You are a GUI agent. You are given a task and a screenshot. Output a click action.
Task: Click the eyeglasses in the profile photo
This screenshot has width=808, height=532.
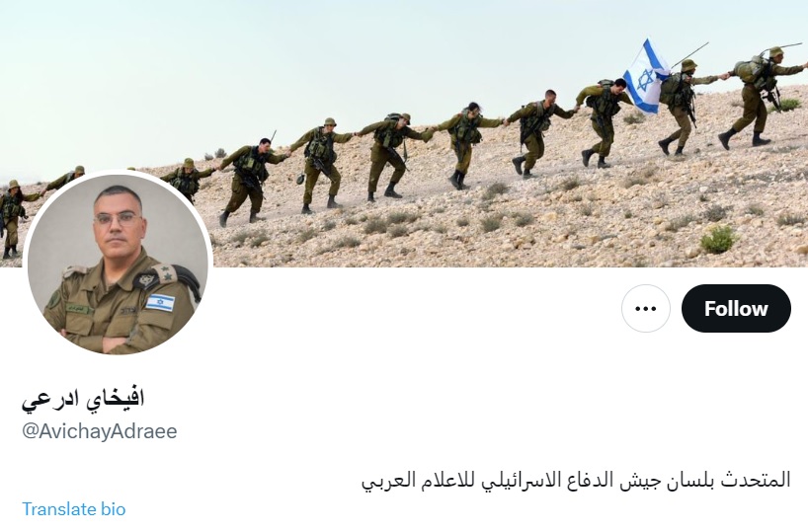[x=118, y=218]
